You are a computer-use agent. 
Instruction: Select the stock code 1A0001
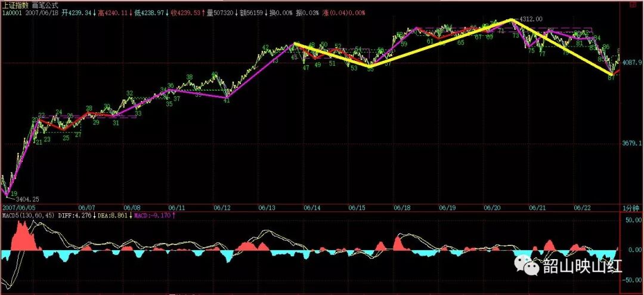pos(12,13)
